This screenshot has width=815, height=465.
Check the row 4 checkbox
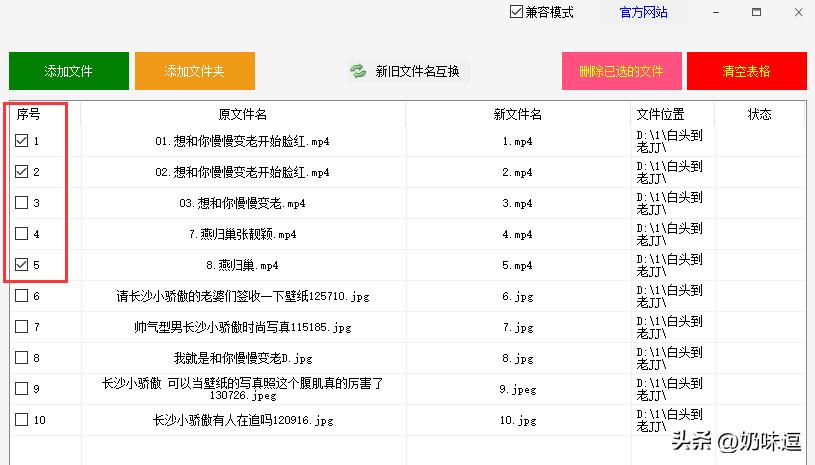(21, 233)
